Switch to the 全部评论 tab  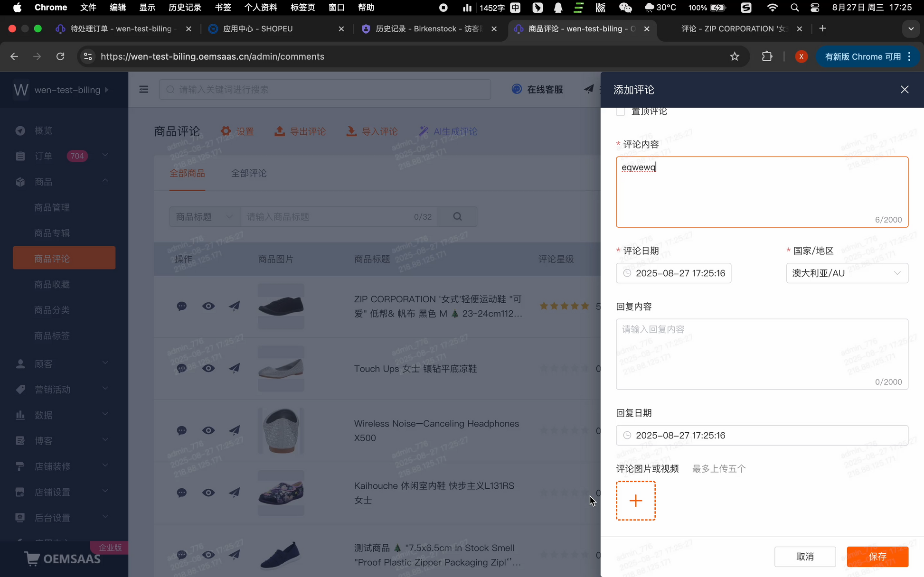click(249, 173)
